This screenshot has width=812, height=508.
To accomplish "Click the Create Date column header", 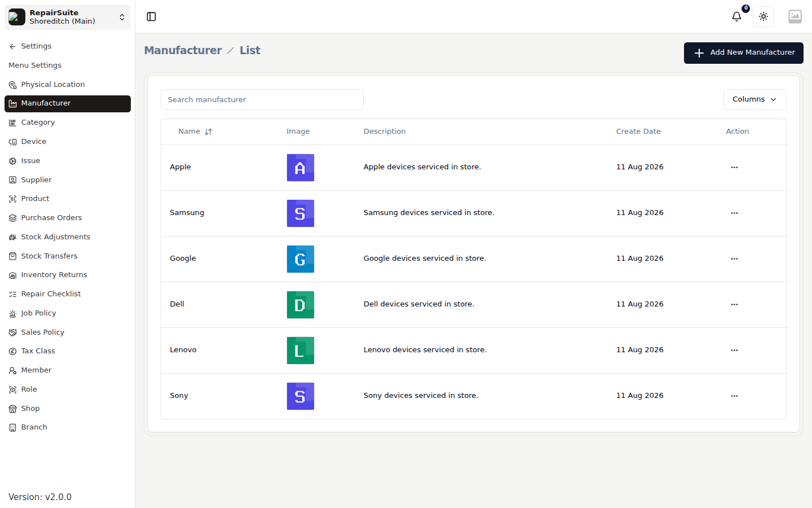I will coord(638,132).
